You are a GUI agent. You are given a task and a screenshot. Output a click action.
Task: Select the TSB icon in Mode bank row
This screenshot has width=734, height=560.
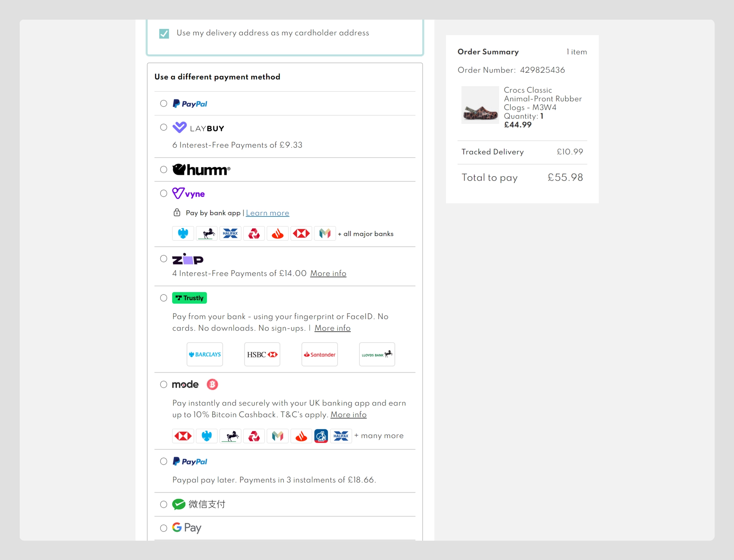(321, 436)
